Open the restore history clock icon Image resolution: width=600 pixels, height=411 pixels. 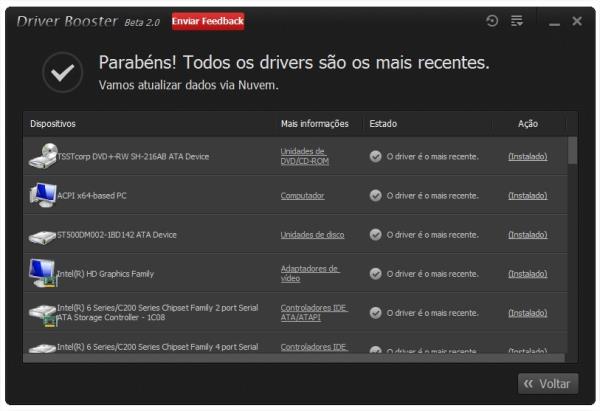tap(492, 21)
